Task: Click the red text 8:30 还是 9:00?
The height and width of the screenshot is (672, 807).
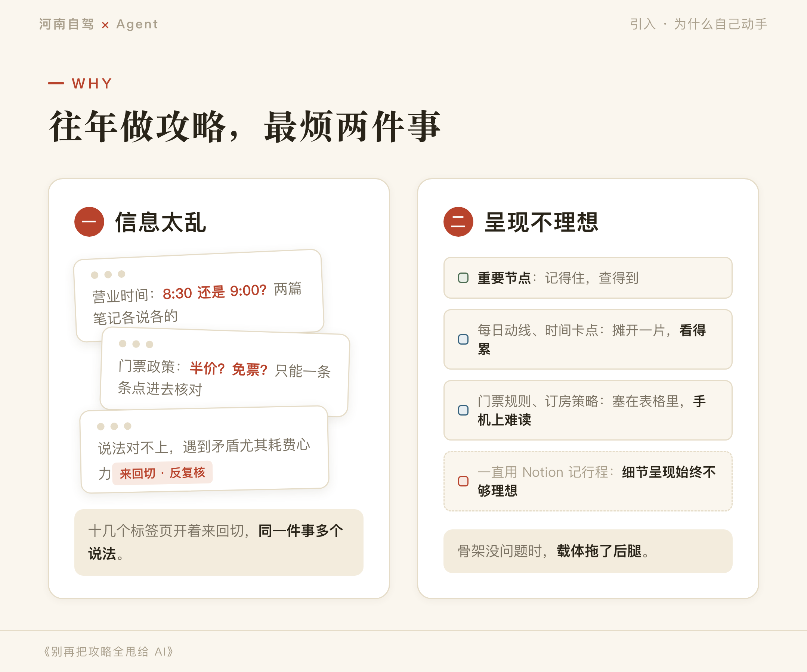Action: (x=214, y=292)
